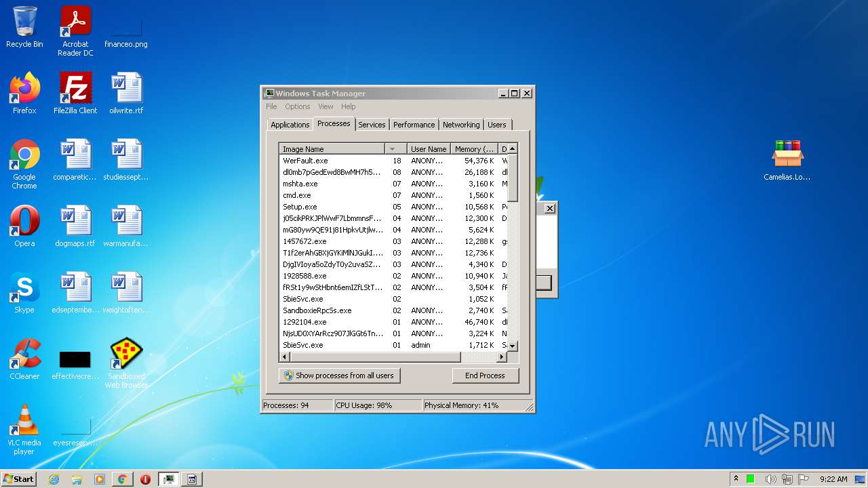Click the Start button
The height and width of the screenshot is (488, 868).
(19, 479)
